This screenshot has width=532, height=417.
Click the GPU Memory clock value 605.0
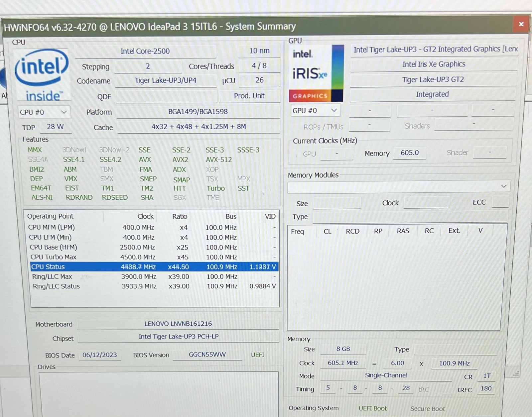(x=410, y=153)
